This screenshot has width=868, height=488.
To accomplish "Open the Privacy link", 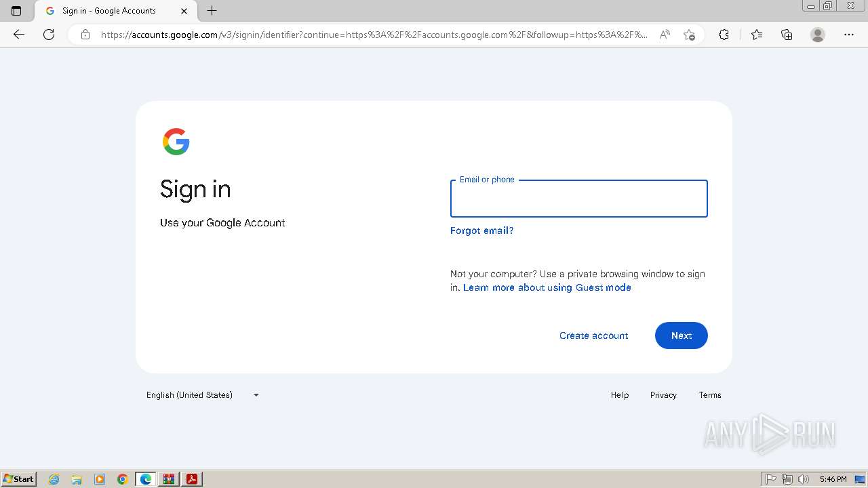I will pos(663,395).
